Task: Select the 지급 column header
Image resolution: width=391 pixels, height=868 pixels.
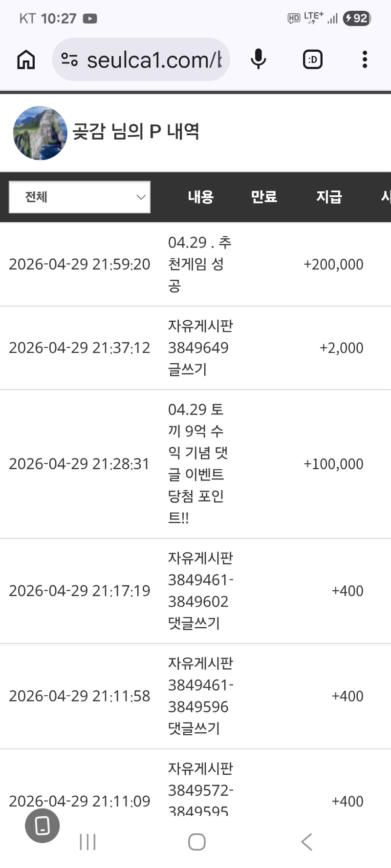Action: coord(329,197)
